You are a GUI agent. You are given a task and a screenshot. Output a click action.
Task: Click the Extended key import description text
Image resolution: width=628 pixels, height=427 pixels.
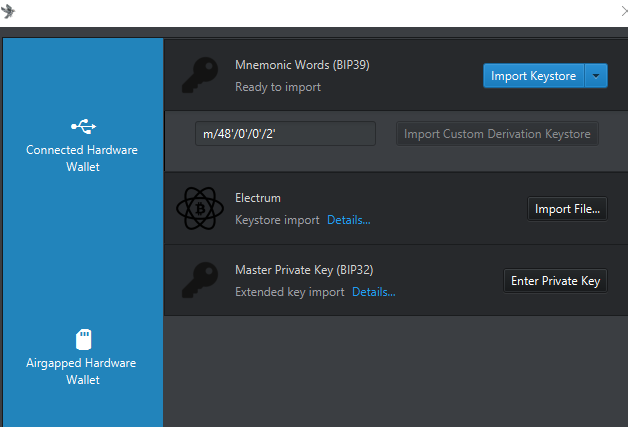coord(290,292)
